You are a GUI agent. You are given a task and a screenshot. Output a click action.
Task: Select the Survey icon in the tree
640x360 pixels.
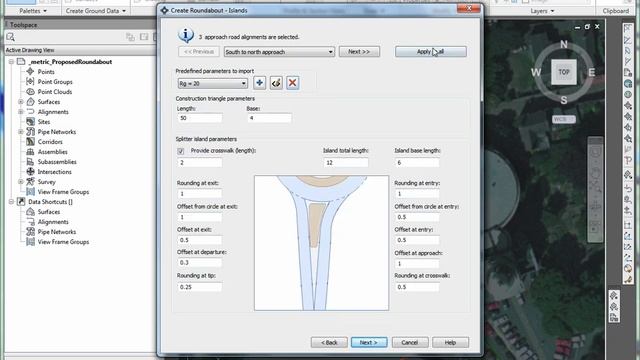coord(30,182)
